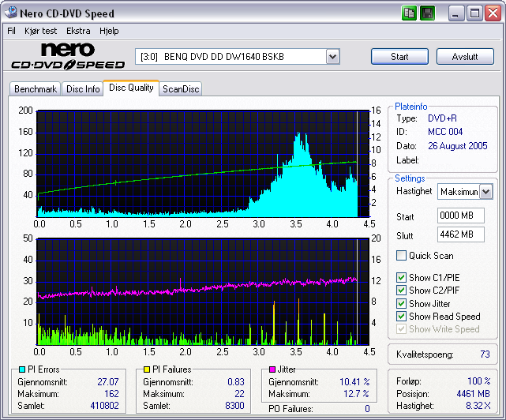The width and height of the screenshot is (506, 420).
Task: Click the PO Failures value 0
Action: pyautogui.click(x=367, y=409)
